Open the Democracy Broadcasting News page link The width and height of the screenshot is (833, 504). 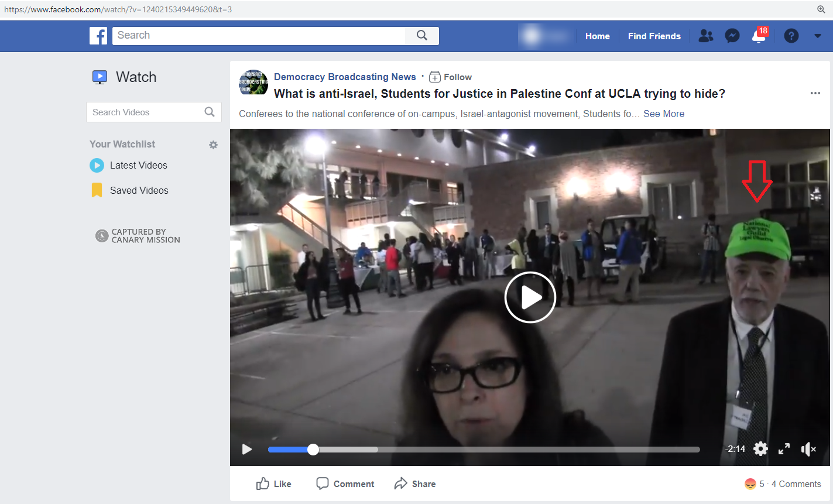(345, 77)
